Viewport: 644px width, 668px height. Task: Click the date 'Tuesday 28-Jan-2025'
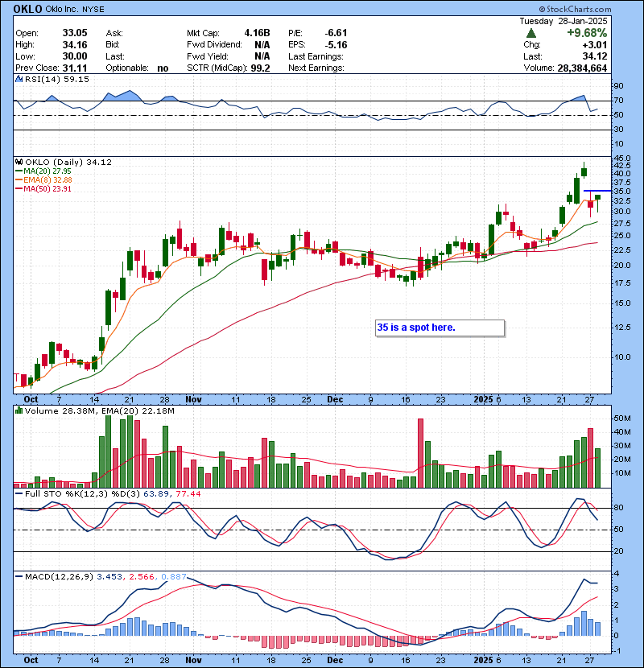pos(563,21)
